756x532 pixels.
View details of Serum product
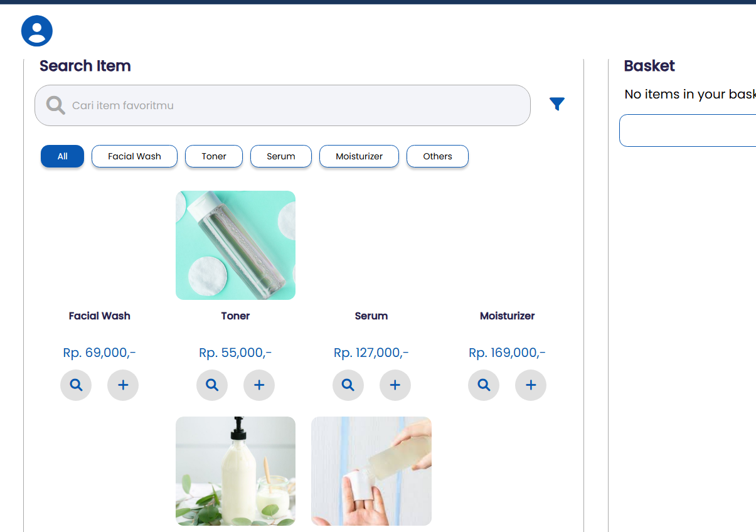pos(348,385)
